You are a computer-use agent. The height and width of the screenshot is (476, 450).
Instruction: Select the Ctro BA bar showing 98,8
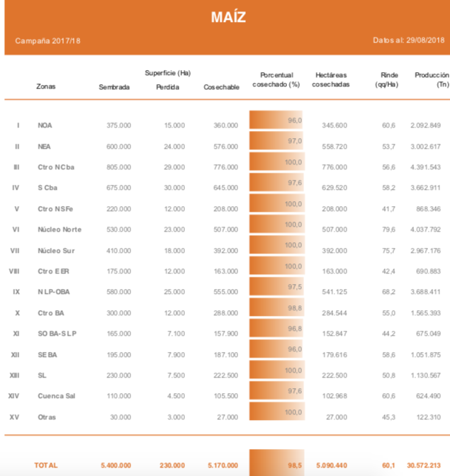(276, 308)
